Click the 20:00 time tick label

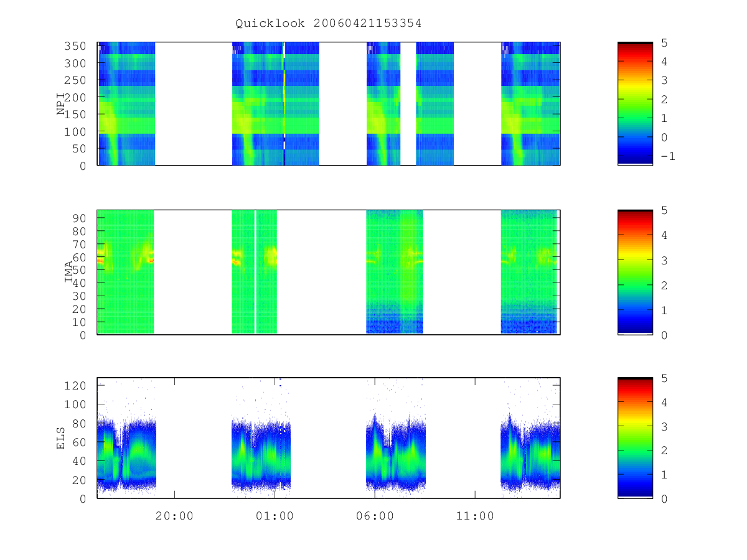(174, 516)
